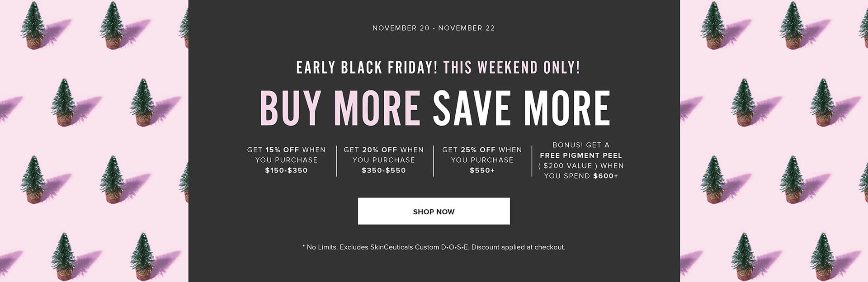Image resolution: width=868 pixels, height=282 pixels.
Task: Select the 'THIS WEEKEND ONLY!' pink text
Action: coord(512,68)
